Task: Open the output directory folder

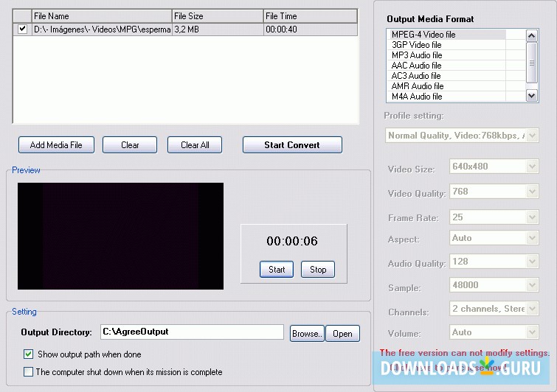Action: tap(342, 334)
